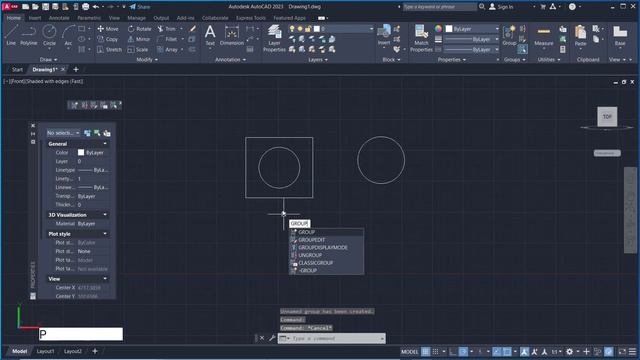Toggle object snap tracking in status bar
Image resolution: width=640 pixels, height=360 pixels.
496,351
